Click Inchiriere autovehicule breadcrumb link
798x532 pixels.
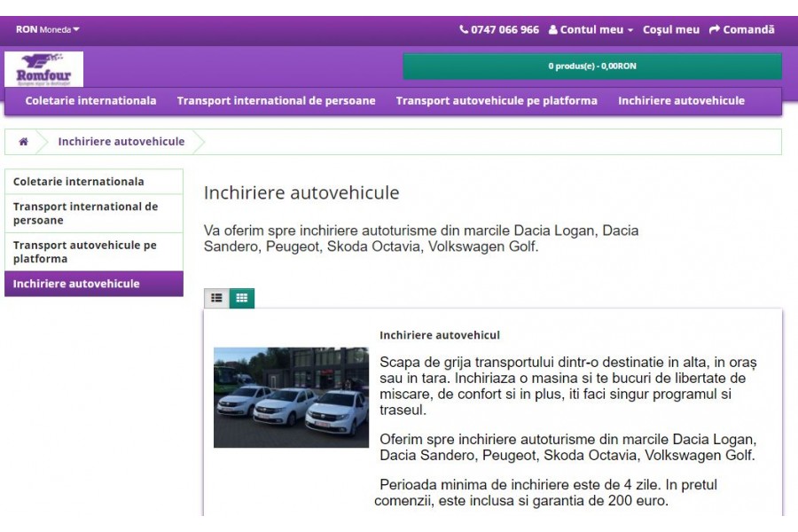click(x=121, y=142)
